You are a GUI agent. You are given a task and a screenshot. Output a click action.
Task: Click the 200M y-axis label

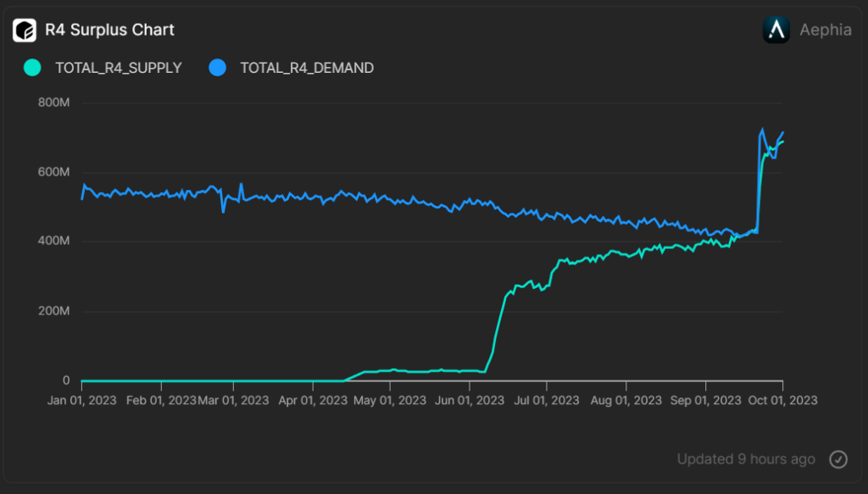tap(53, 311)
